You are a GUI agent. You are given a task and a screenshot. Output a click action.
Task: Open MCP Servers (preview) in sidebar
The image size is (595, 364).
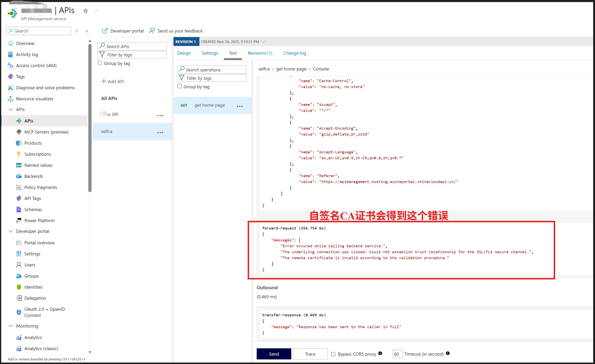click(x=46, y=132)
